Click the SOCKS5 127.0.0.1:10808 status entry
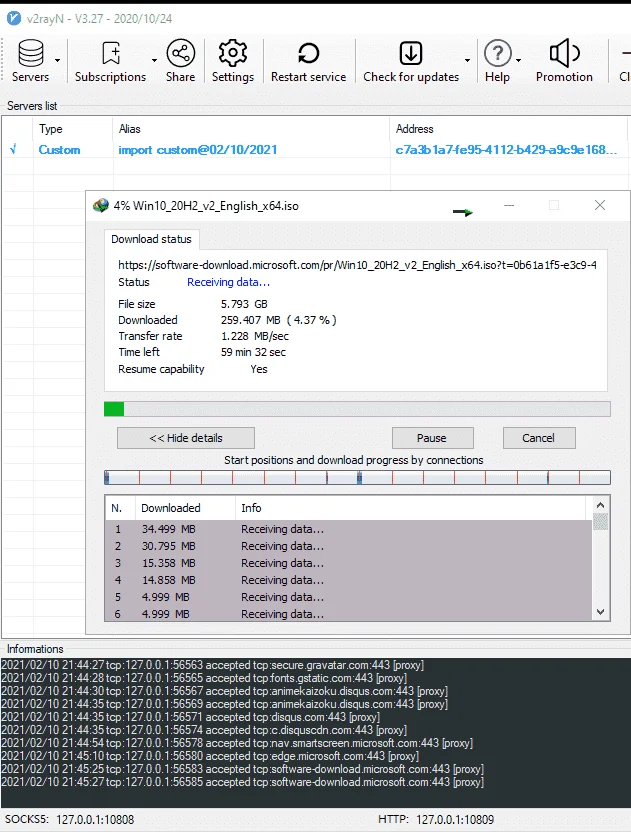Image resolution: width=631 pixels, height=832 pixels. point(70,820)
